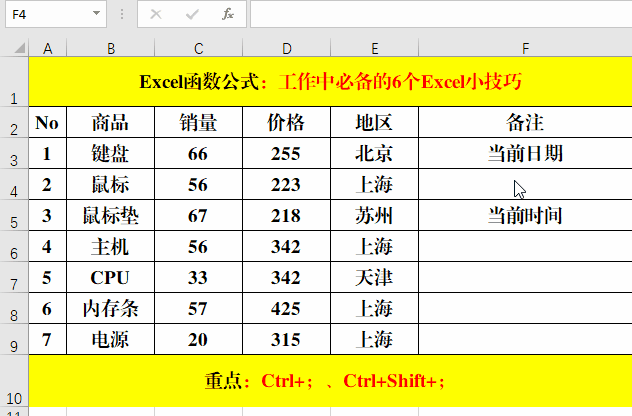The width and height of the screenshot is (632, 416).
Task: Click price value 315
Action: point(286,339)
